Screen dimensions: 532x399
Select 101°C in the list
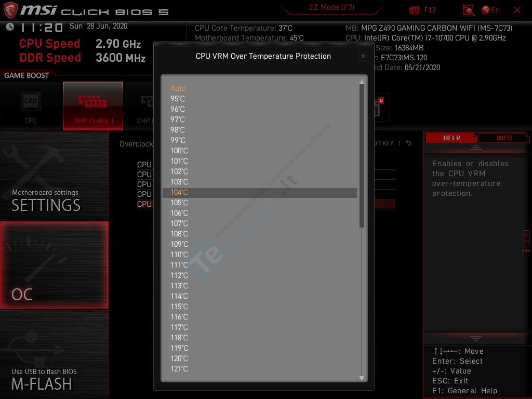tap(260, 161)
